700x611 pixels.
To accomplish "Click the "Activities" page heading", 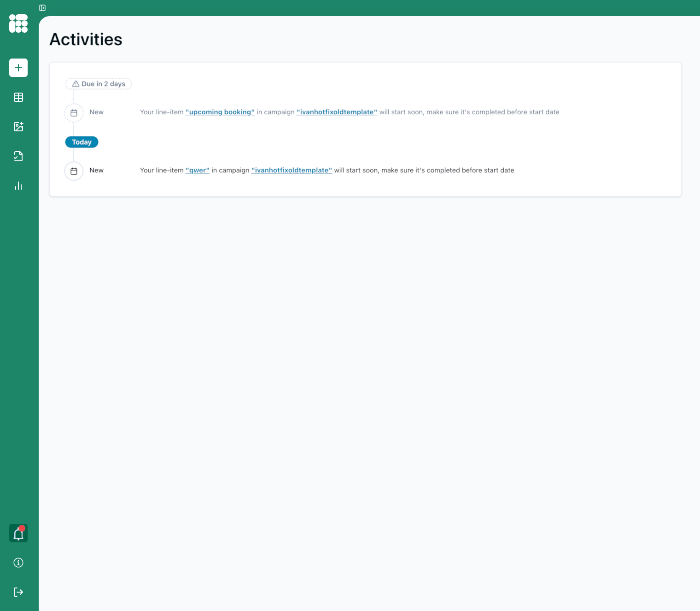I will [86, 40].
